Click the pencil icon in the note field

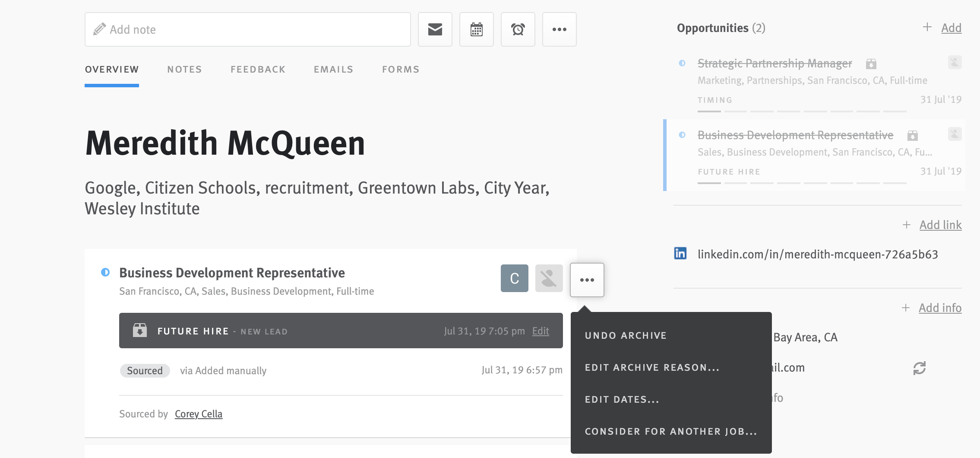point(99,29)
